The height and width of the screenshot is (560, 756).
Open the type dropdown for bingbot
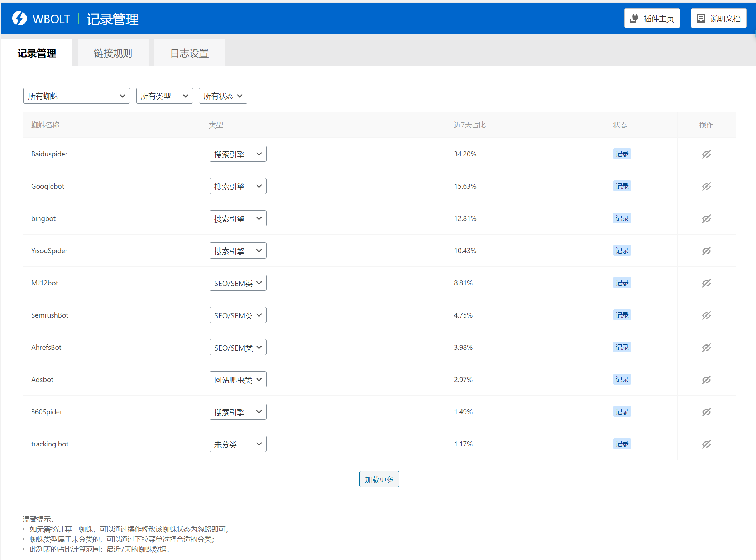tap(238, 218)
